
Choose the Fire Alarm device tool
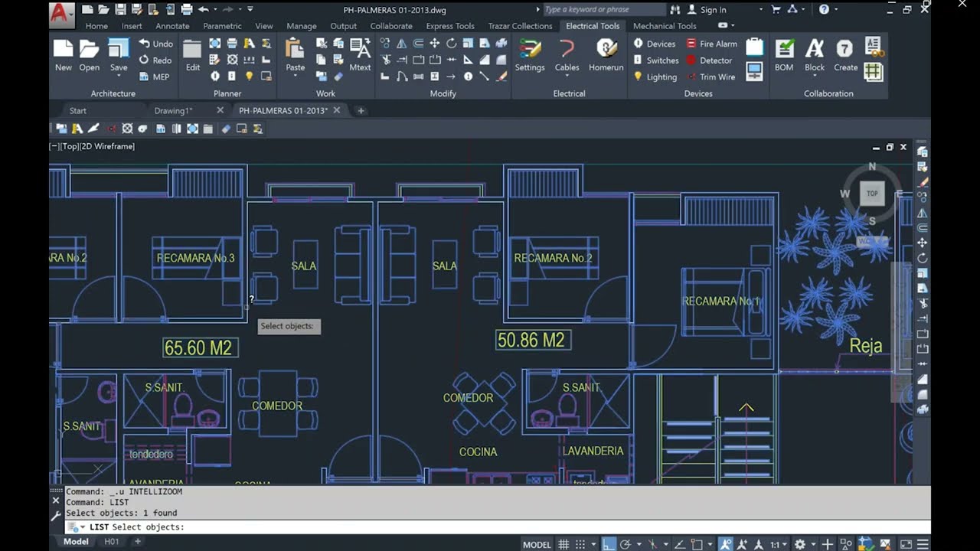click(711, 44)
